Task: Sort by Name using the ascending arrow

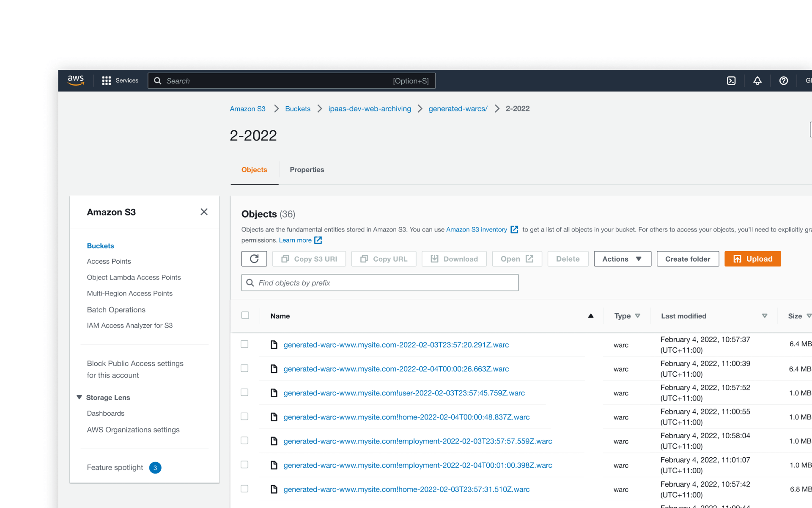Action: tap(591, 316)
